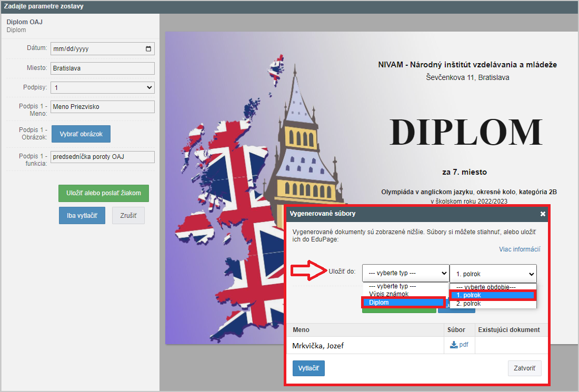
Task: Click Vybrať obrázok button
Action: pyautogui.click(x=81, y=134)
